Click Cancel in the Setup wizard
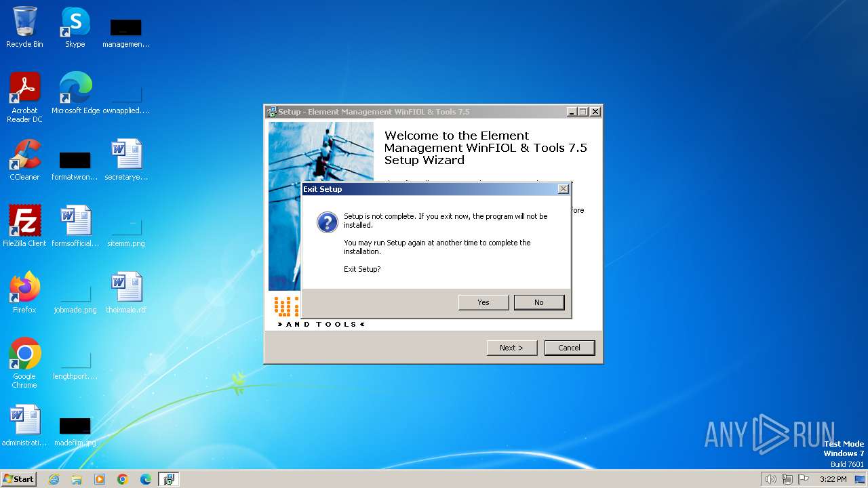This screenshot has height=488, width=868. point(570,348)
